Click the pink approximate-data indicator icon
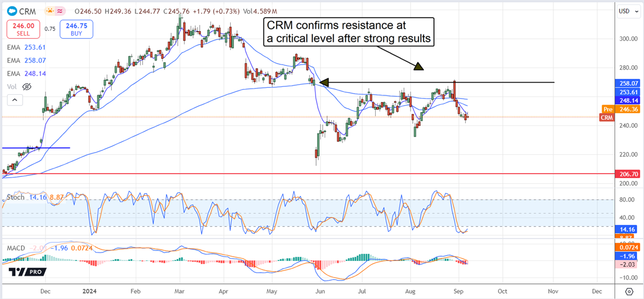 (60, 10)
